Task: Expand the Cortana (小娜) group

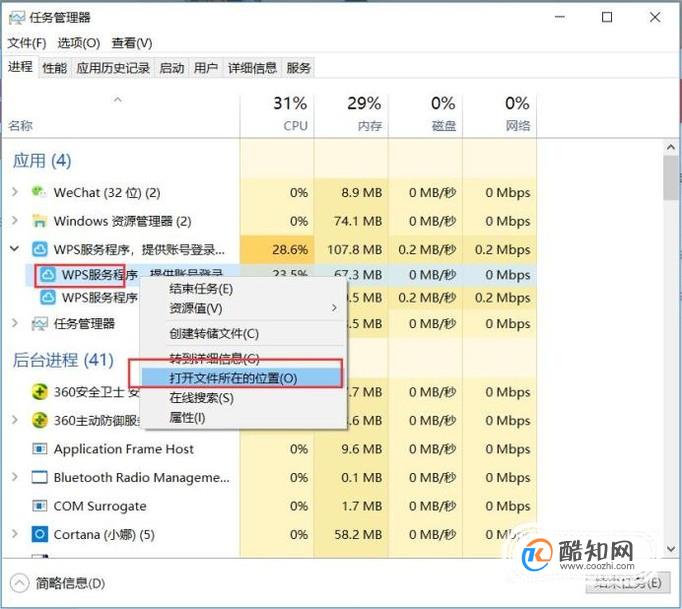Action: [x=15, y=534]
